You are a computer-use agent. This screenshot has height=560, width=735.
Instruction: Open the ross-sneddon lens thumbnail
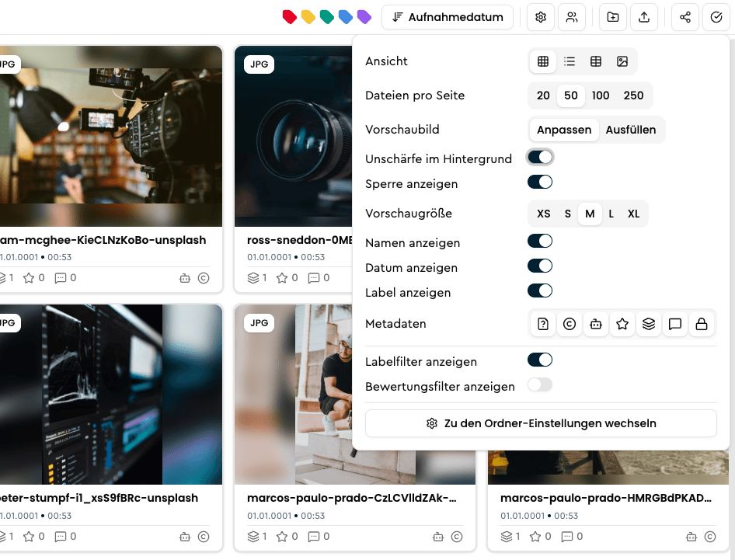[x=294, y=136]
